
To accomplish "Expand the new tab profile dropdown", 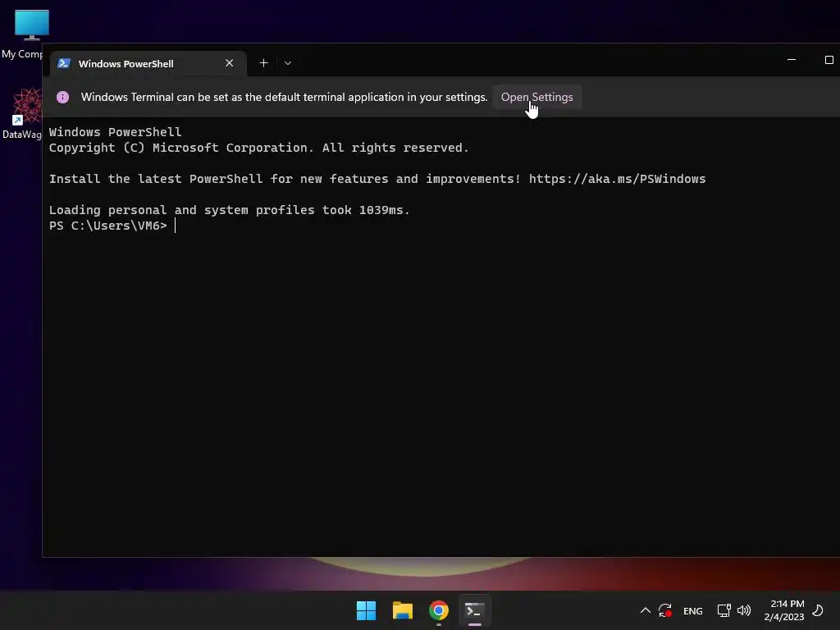I will pos(288,63).
